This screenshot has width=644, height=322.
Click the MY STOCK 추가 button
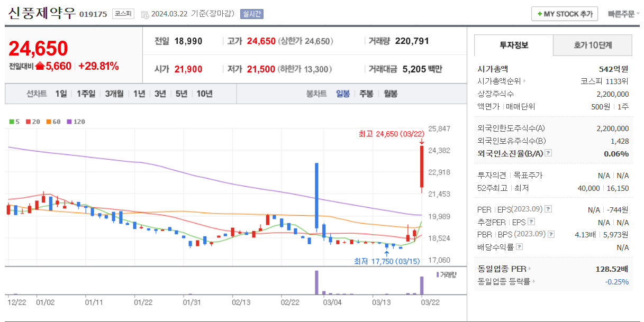(x=565, y=14)
